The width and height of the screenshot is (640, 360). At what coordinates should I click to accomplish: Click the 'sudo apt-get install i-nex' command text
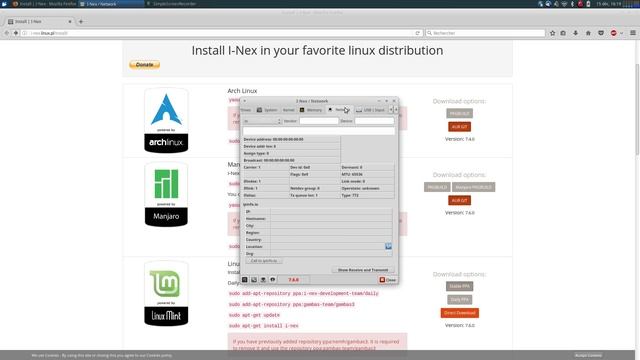coord(263,326)
